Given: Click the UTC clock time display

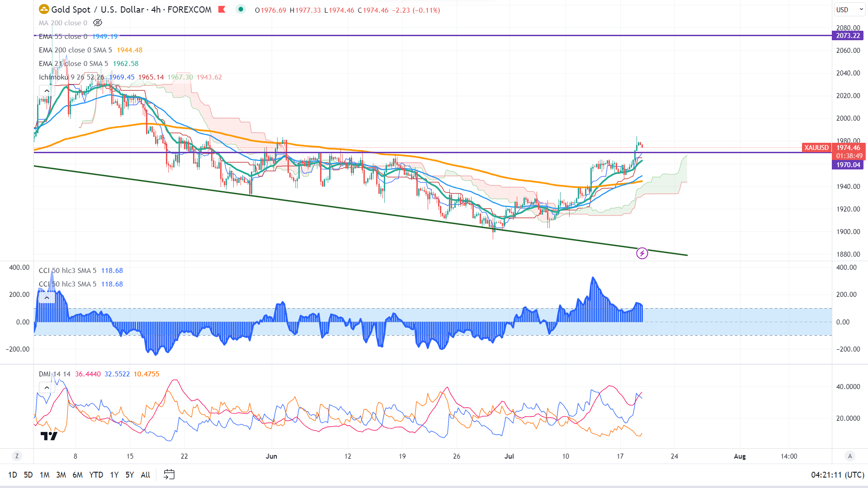Looking at the screenshot, I should [x=837, y=474].
